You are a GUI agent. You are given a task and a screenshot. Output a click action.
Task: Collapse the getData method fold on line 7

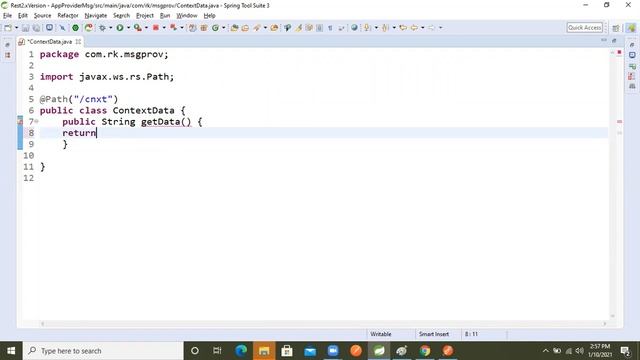click(37, 121)
